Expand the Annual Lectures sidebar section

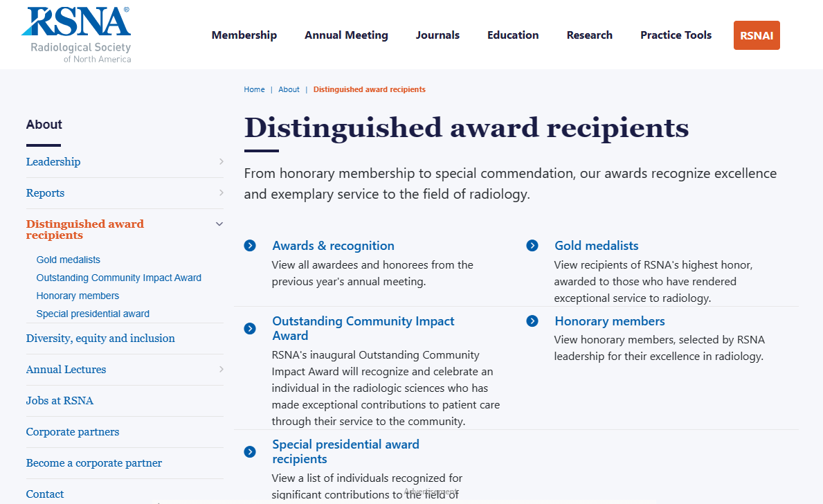pos(221,370)
